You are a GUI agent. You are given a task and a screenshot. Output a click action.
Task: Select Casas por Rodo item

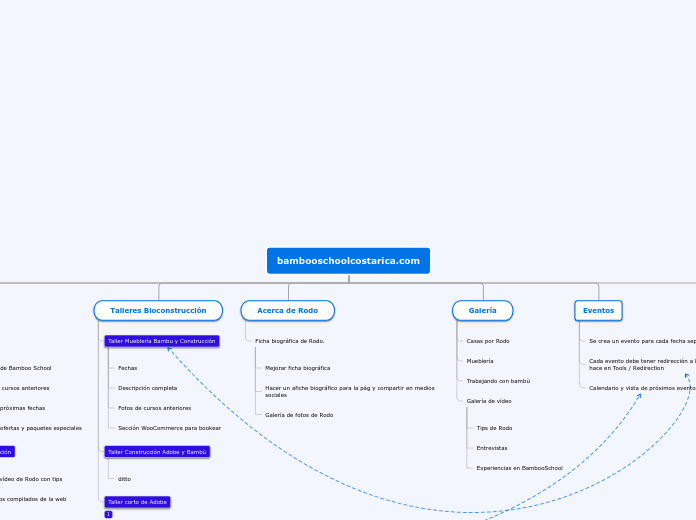pyautogui.click(x=488, y=341)
